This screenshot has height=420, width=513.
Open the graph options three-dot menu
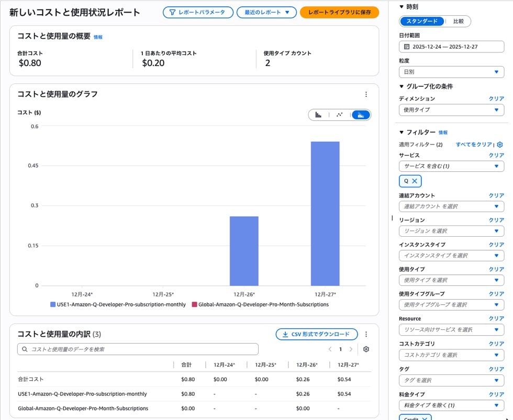coord(366,94)
